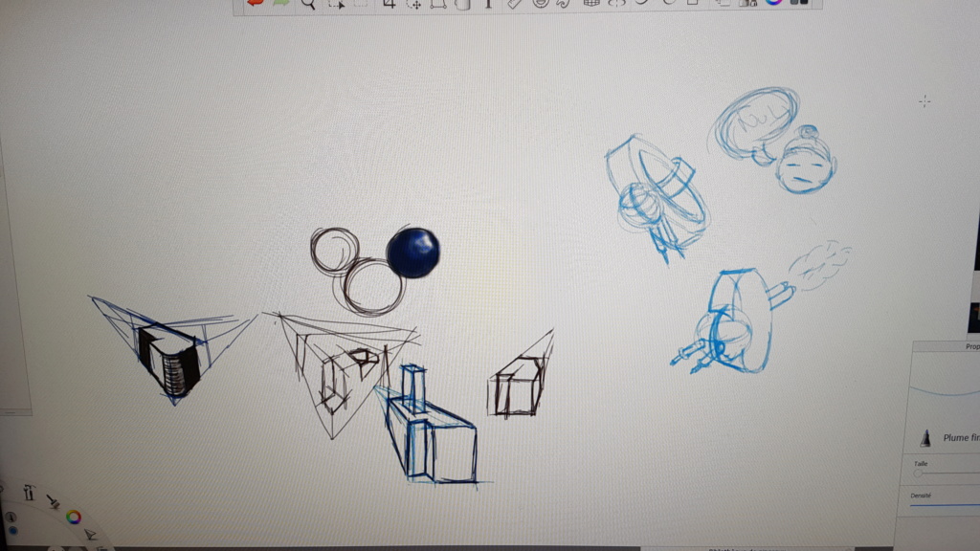This screenshot has width=980, height=551.
Task: Select the Zoom magnifier tool
Action: tap(308, 3)
